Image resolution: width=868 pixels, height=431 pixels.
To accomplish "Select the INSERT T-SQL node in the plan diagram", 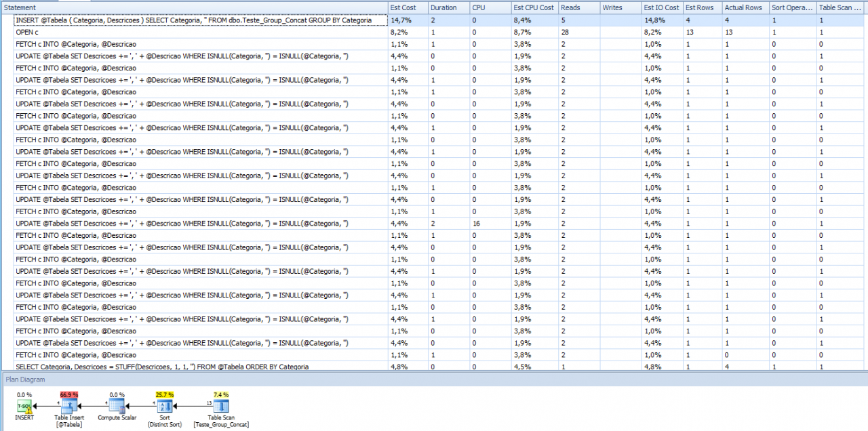I will [x=24, y=407].
